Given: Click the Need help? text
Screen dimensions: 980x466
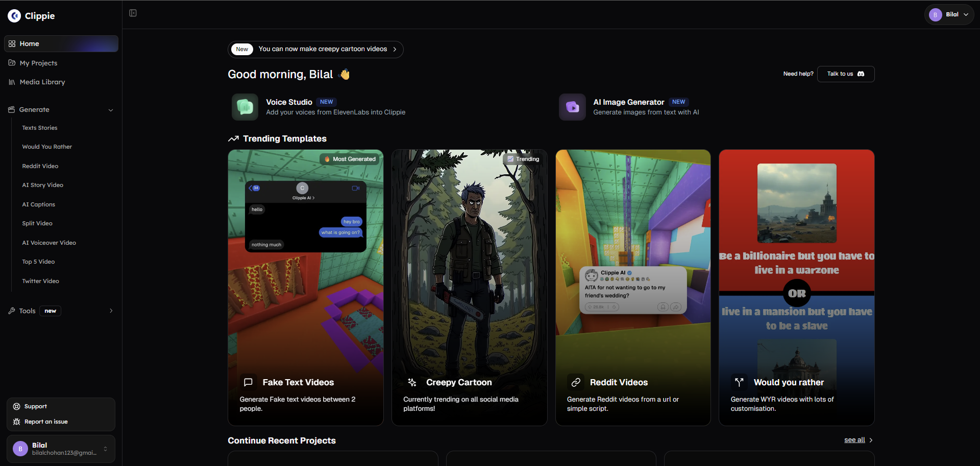Looking at the screenshot, I should tap(798, 74).
